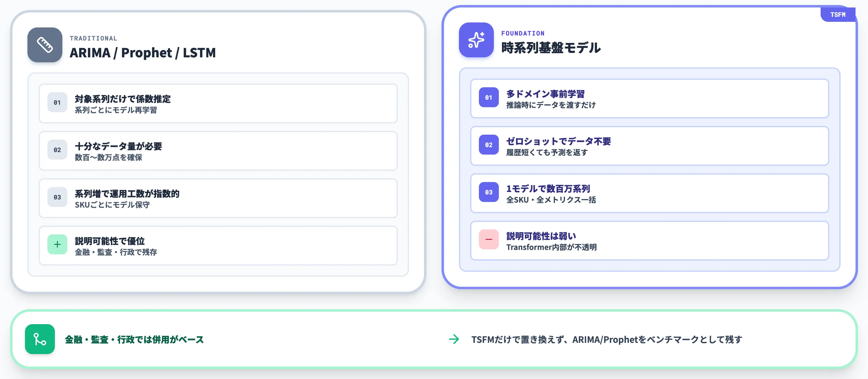Click the heading 時系列基盤モデル
Viewport: 868px width, 379px height.
point(551,47)
